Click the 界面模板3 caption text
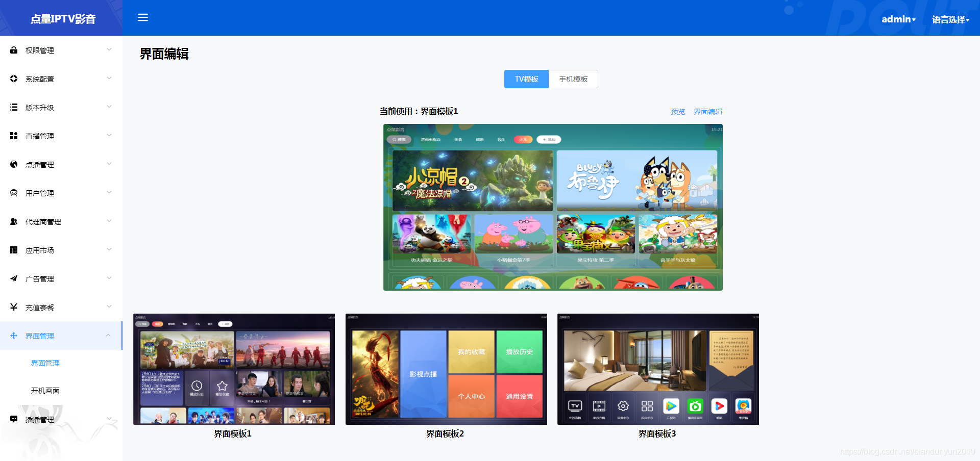Image resolution: width=980 pixels, height=461 pixels. click(657, 433)
